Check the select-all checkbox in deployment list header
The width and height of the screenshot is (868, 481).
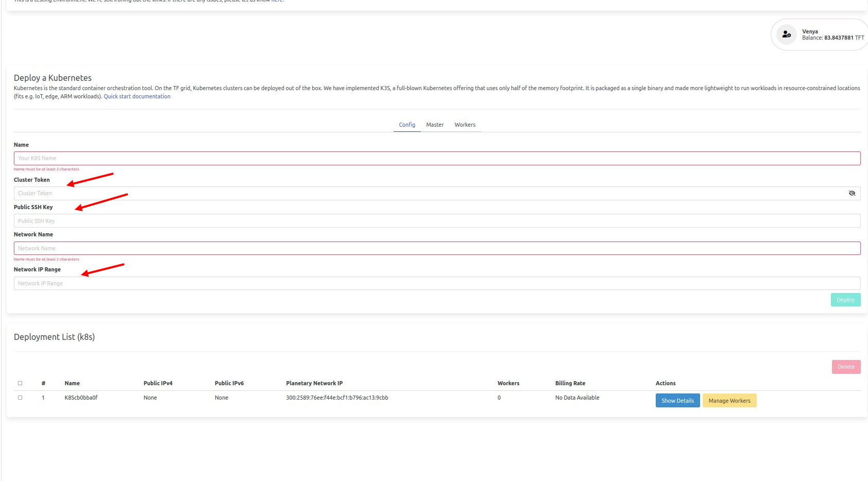(20, 383)
